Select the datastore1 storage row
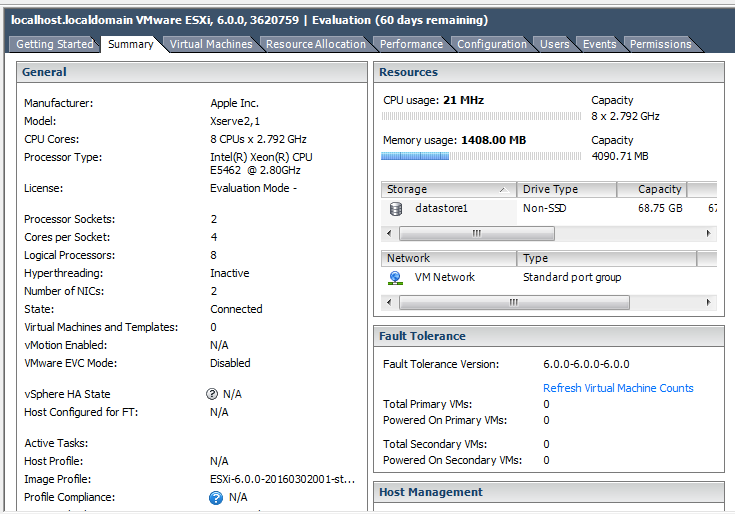 [x=549, y=209]
